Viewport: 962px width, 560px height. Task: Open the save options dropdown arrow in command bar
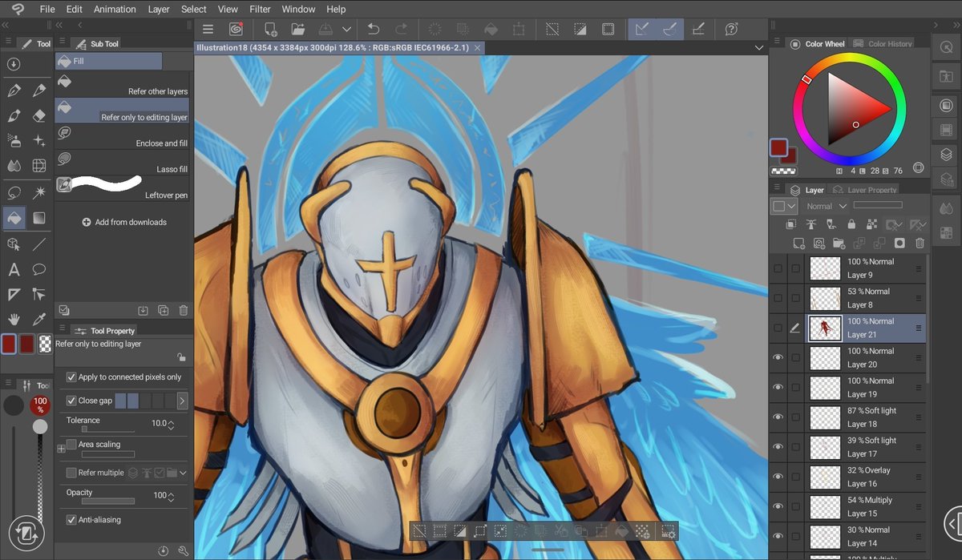(x=346, y=29)
